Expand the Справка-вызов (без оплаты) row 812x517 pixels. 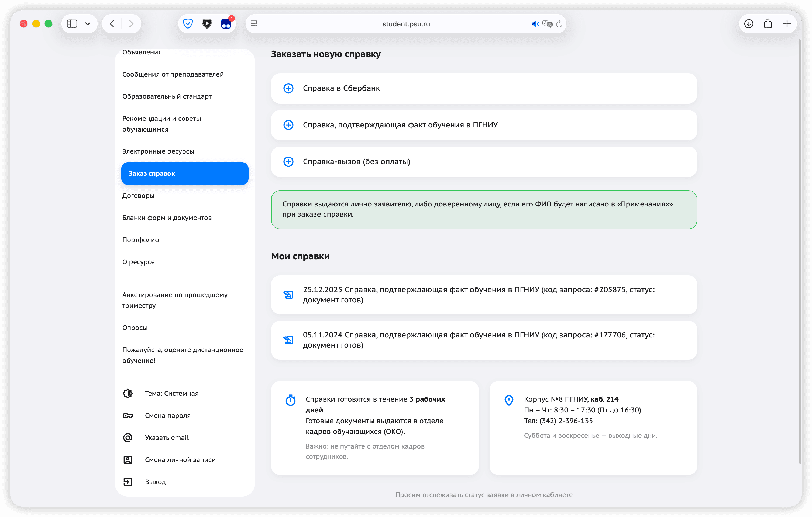(356, 161)
